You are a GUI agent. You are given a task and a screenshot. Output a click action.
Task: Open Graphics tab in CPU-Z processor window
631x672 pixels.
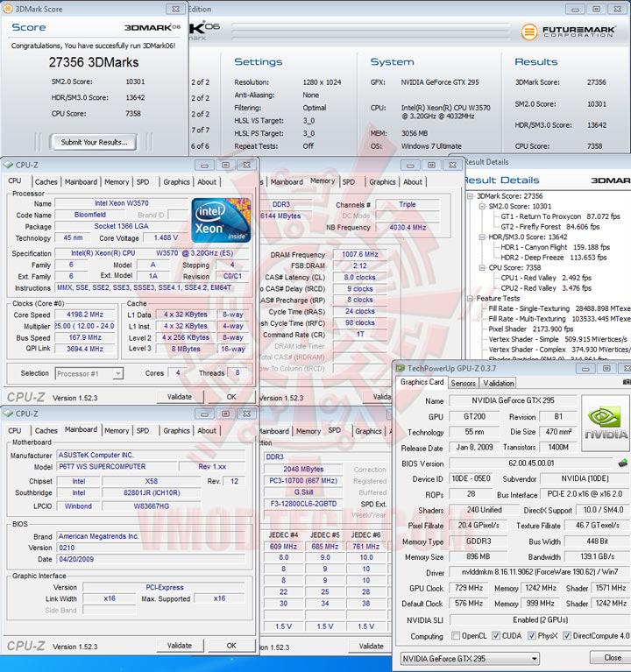pyautogui.click(x=176, y=181)
